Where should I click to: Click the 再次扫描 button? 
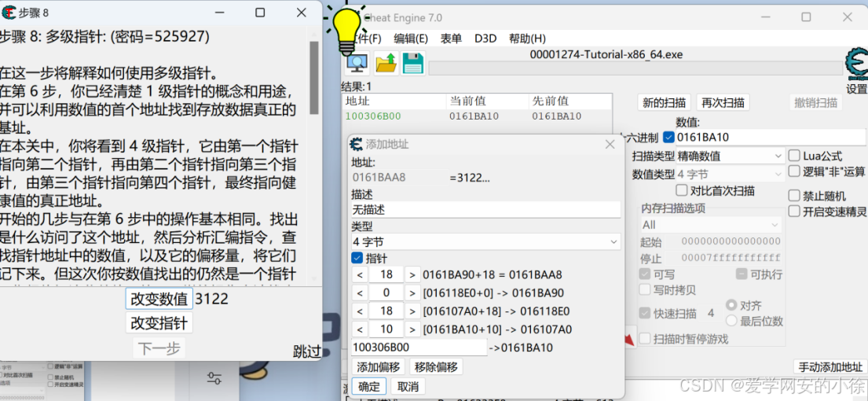pyautogui.click(x=723, y=102)
